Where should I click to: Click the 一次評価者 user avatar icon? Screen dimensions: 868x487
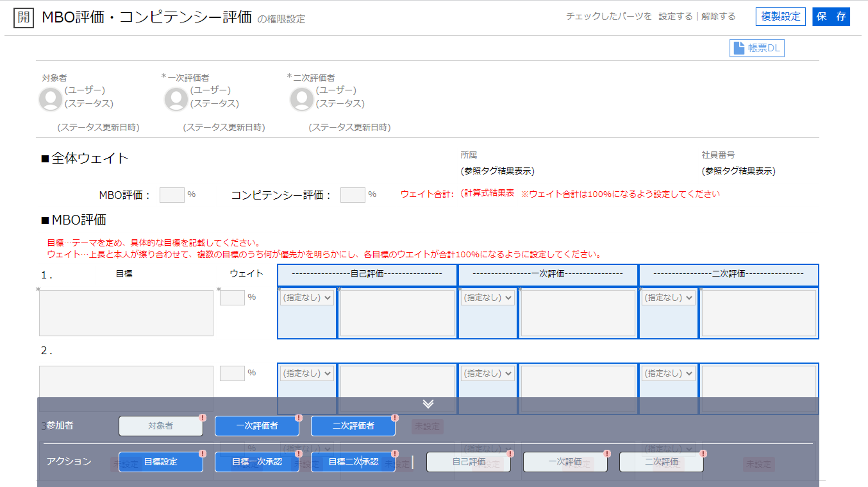click(x=176, y=99)
